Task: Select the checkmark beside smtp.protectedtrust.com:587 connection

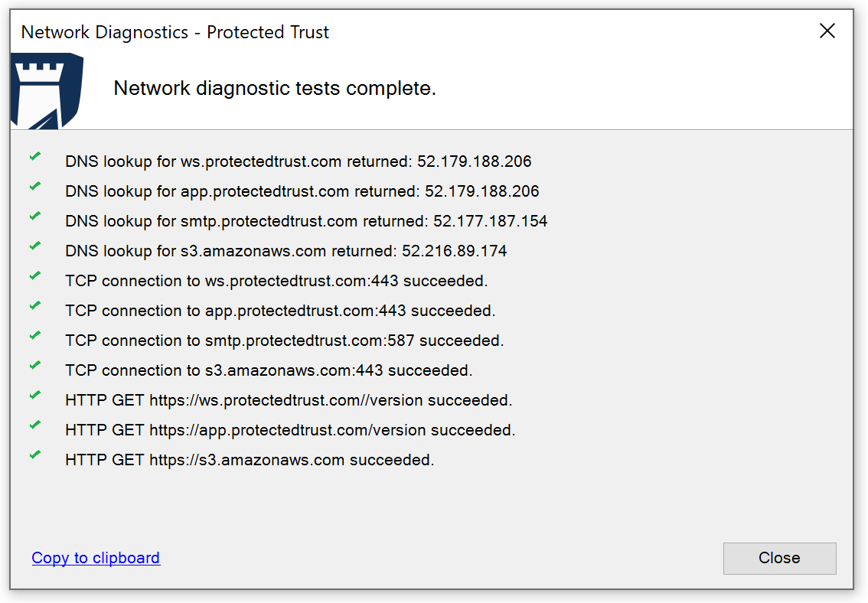Action: tap(34, 335)
